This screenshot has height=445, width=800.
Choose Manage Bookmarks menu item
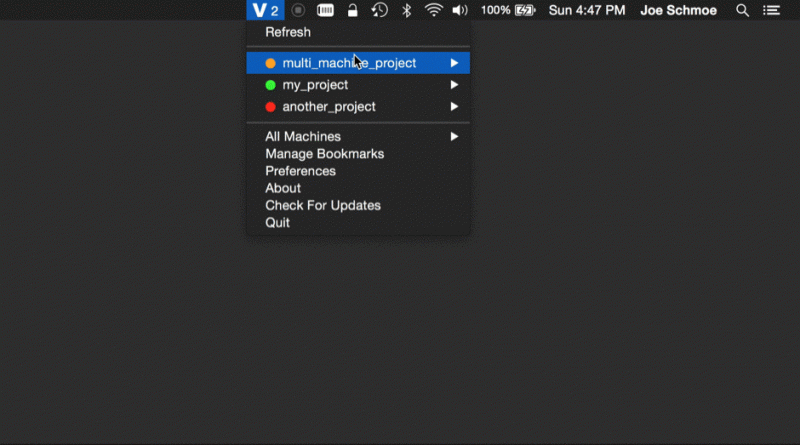[324, 154]
